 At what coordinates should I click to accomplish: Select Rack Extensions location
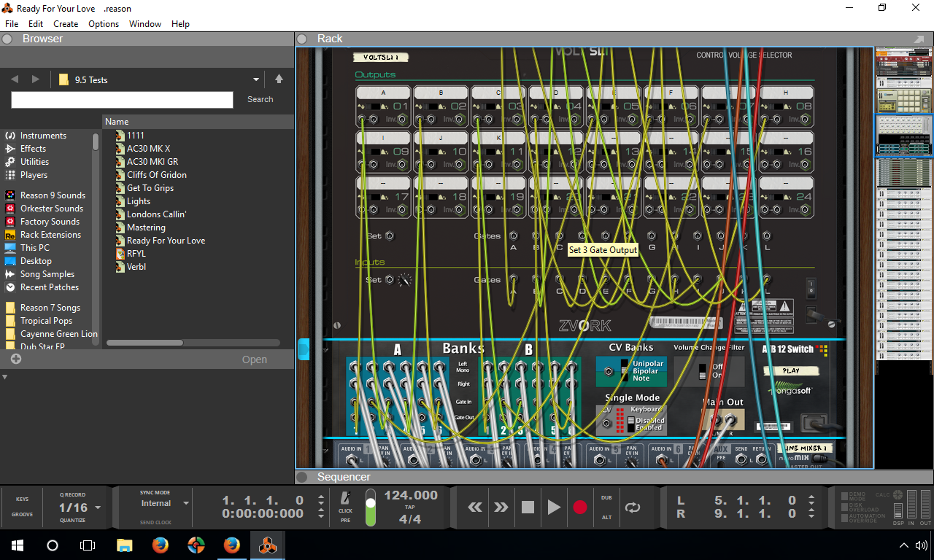tap(43, 235)
